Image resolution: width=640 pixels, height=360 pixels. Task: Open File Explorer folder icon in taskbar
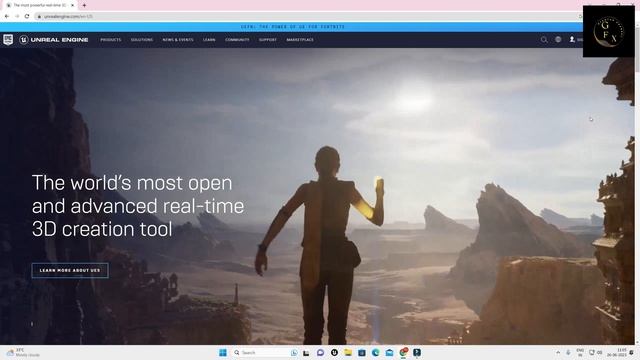coord(348,352)
